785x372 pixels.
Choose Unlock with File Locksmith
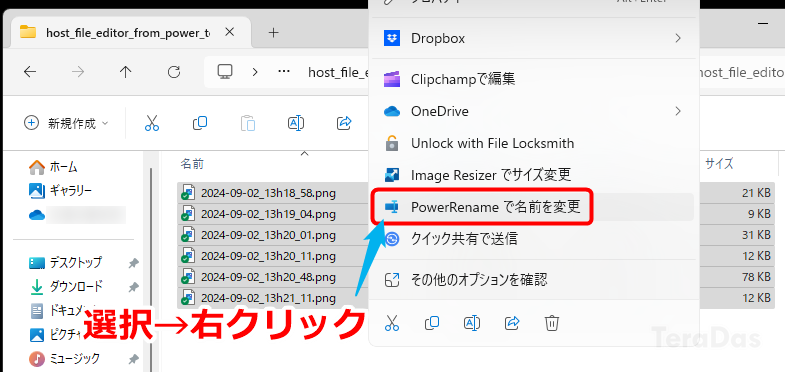(533, 143)
